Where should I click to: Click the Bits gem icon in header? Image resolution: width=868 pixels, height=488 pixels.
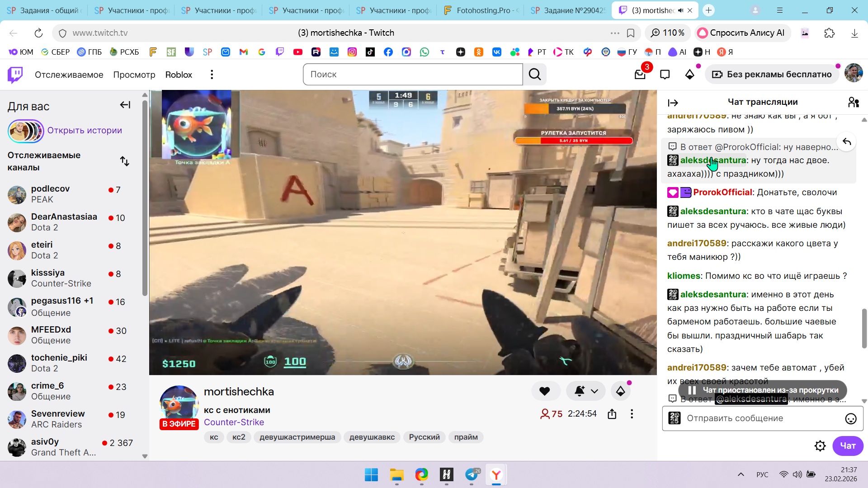coord(689,75)
